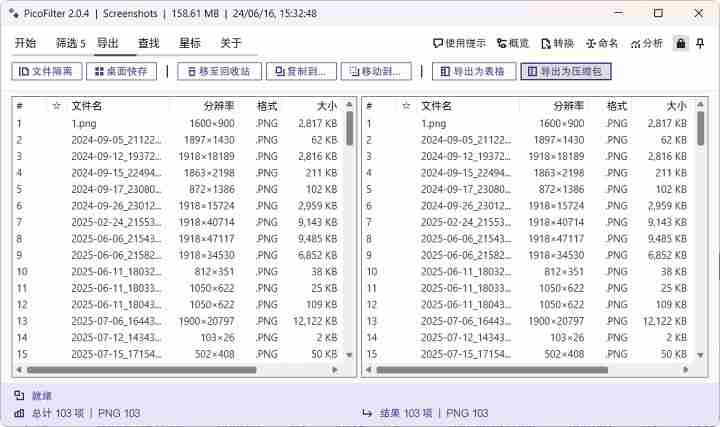Click 导出为表格 export as table
Image resolution: width=720 pixels, height=427 pixels.
click(475, 72)
